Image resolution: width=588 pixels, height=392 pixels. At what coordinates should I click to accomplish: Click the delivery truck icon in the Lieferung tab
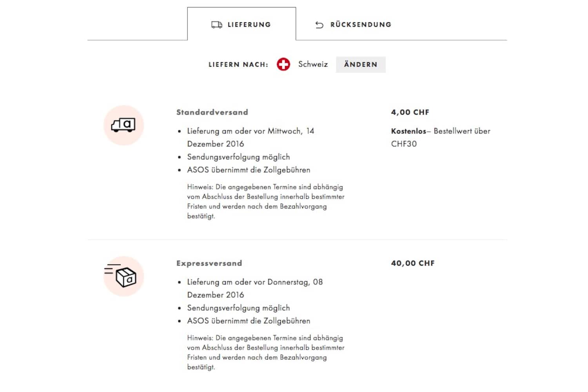(216, 25)
